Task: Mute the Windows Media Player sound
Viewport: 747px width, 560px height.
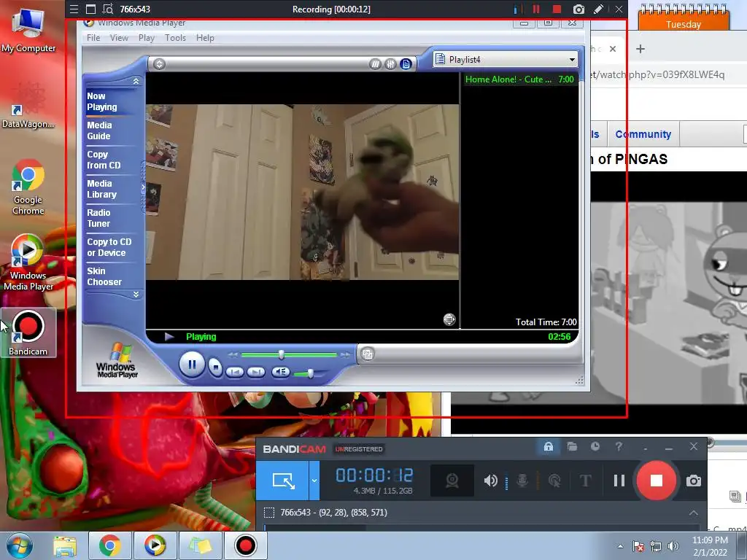Action: (x=281, y=372)
